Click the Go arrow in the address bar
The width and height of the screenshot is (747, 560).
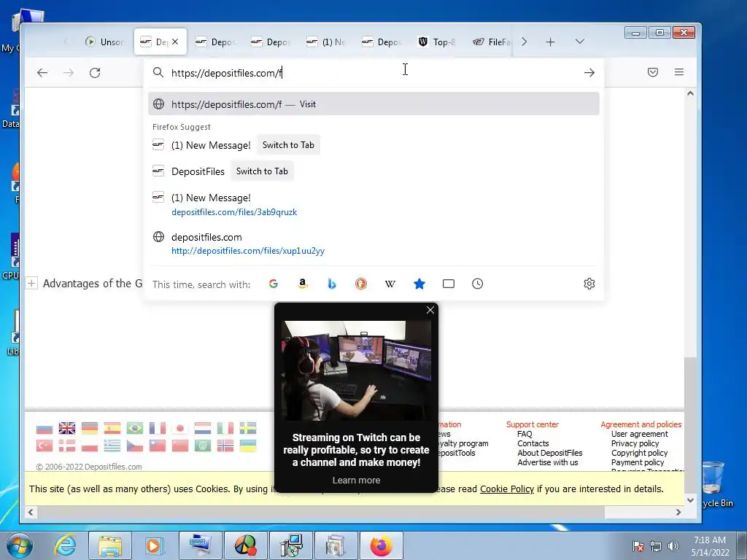(589, 72)
